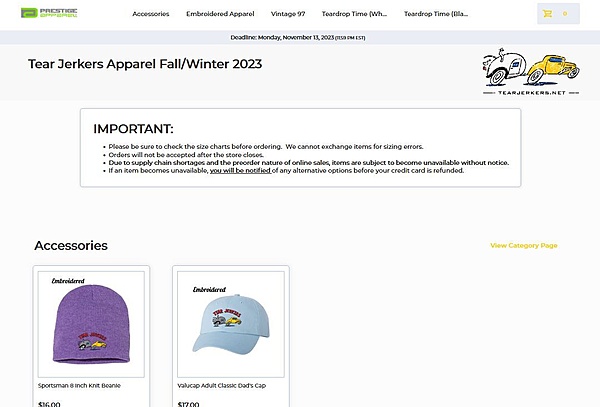Screen dimensions: 600x407
Task: Click the deadline notice banner
Action: coord(300,37)
